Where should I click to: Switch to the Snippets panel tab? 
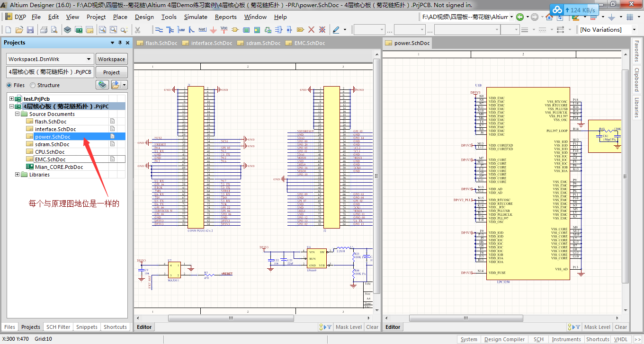click(x=87, y=327)
